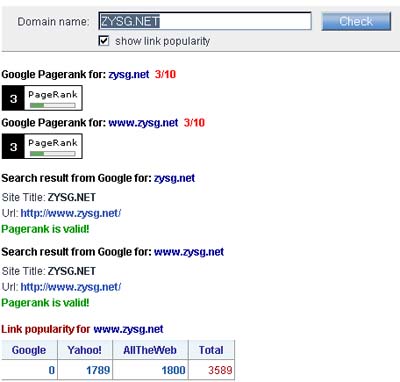Click www.zysg.net link in second Search result heading

tap(189, 252)
